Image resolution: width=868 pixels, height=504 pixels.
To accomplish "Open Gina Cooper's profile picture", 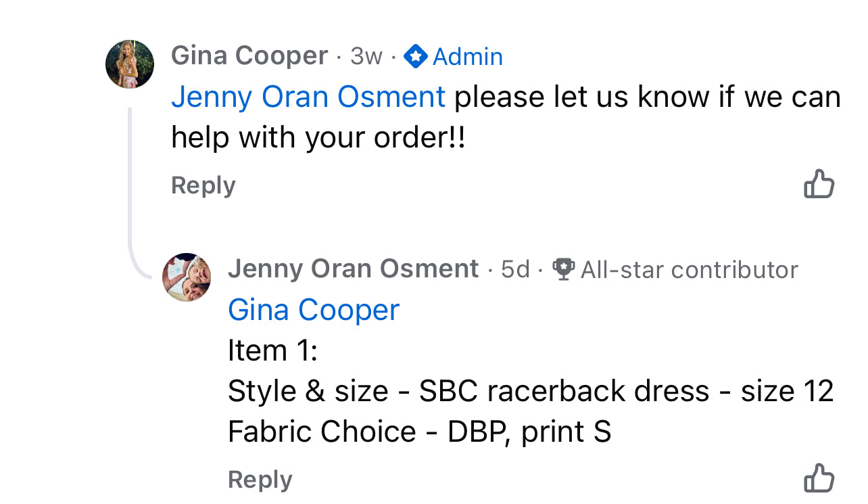I will coord(130,64).
